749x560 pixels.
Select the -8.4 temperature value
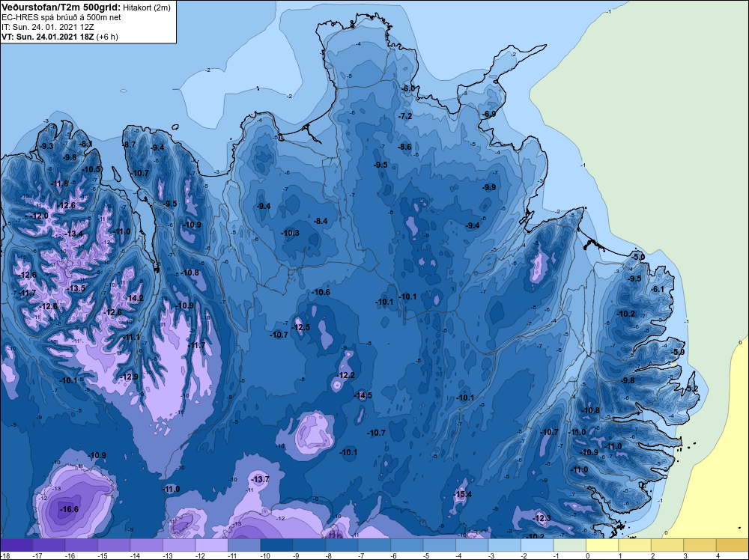click(x=321, y=221)
